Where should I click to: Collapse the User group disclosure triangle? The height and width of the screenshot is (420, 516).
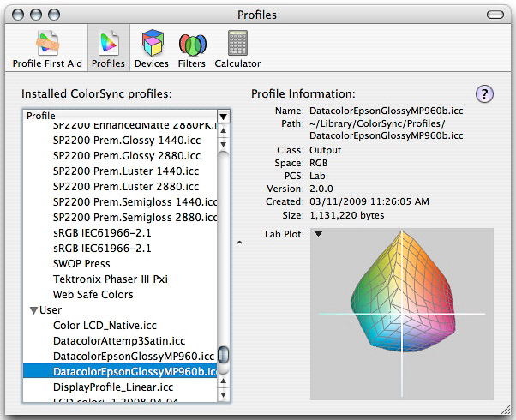tap(33, 310)
